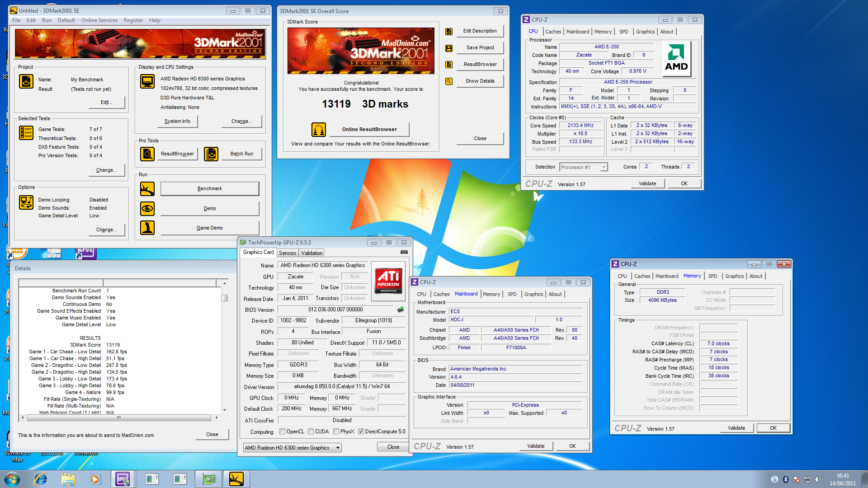868x488 pixels.
Task: Click the Options demo settings icon
Action: tap(26, 203)
